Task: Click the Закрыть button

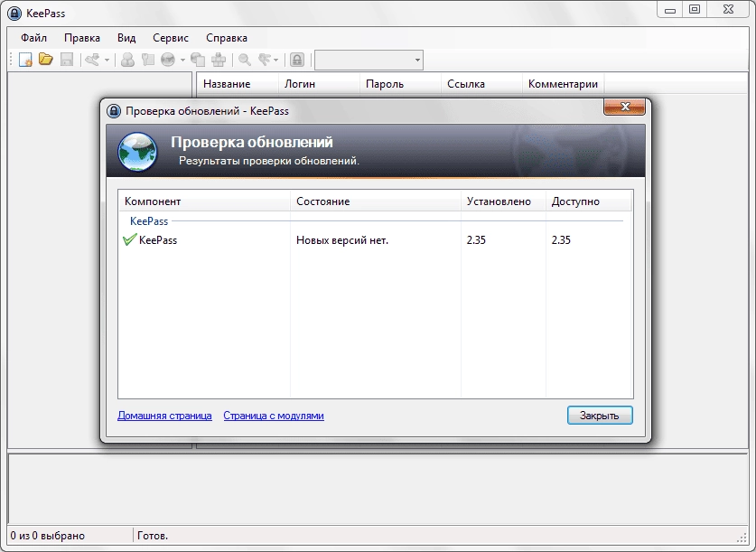Action: pos(600,416)
